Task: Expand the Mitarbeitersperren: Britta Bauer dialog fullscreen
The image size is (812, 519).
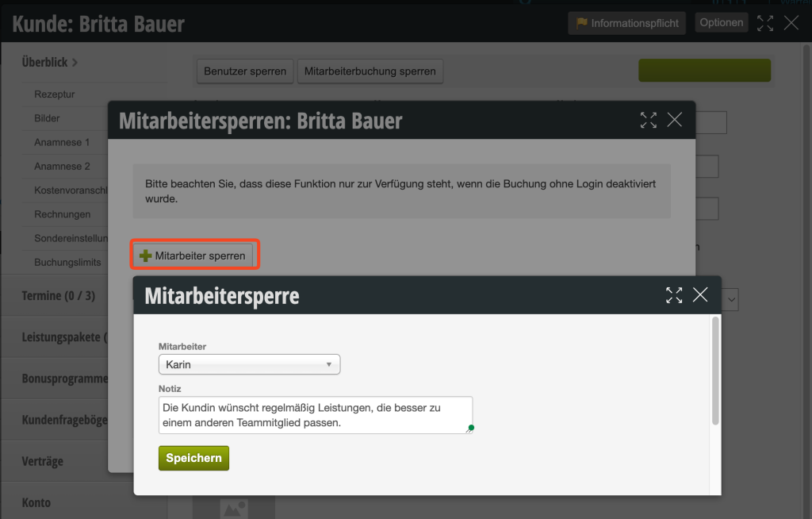Action: (649, 120)
